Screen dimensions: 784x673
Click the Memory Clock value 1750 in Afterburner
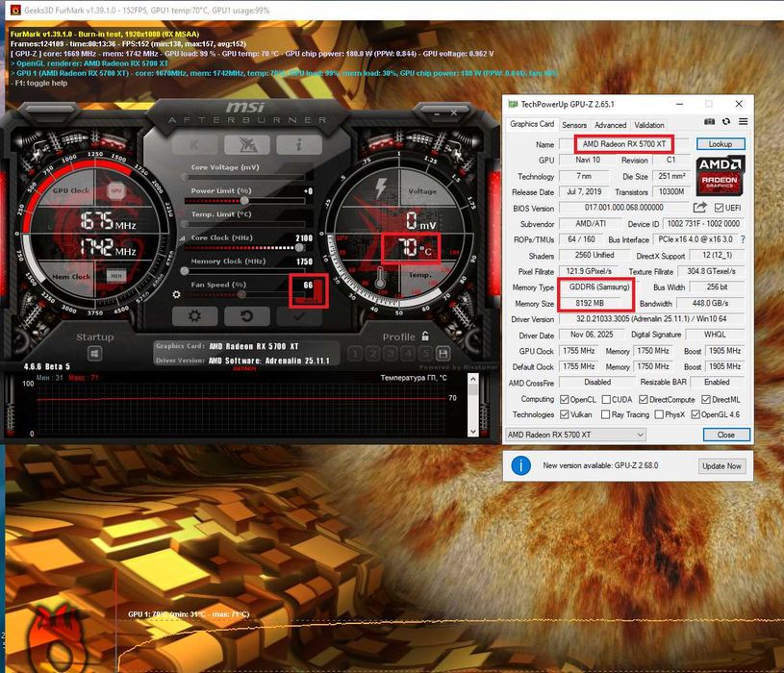(304, 262)
